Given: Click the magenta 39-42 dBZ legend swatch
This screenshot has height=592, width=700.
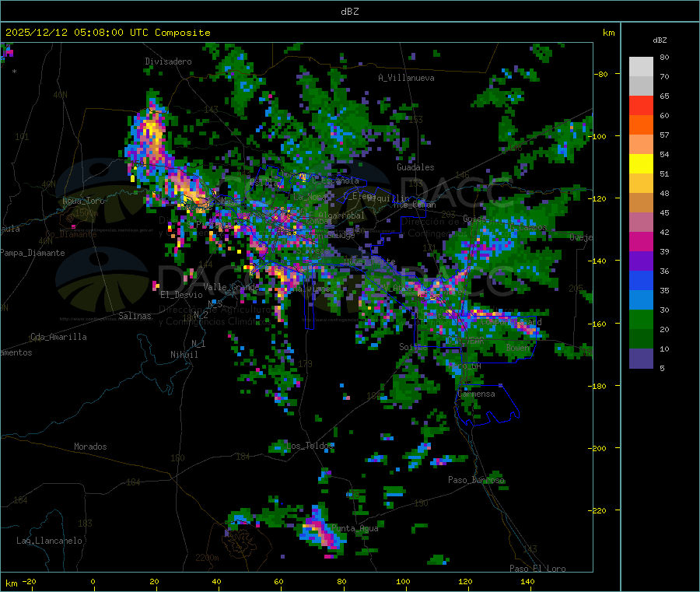Looking at the screenshot, I should pos(641,241).
